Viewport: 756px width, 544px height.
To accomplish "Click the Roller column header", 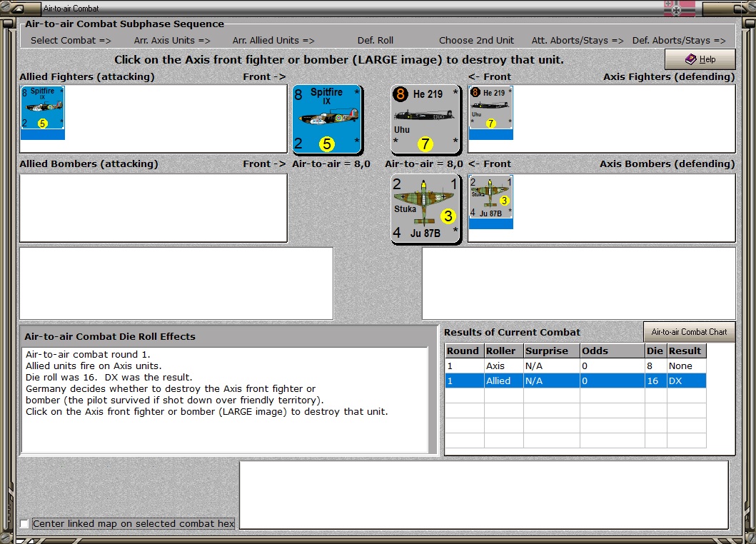I will point(504,351).
